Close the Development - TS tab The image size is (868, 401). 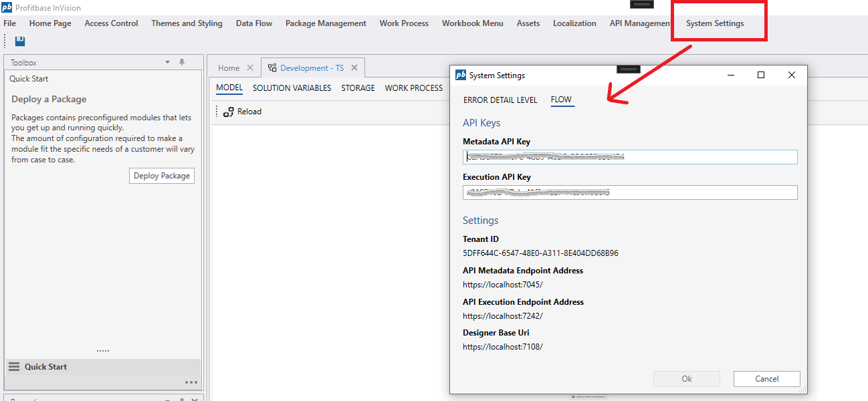pos(354,68)
